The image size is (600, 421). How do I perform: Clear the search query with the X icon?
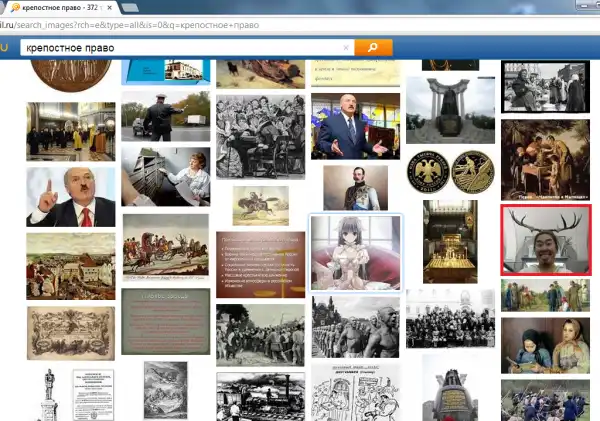[x=347, y=47]
